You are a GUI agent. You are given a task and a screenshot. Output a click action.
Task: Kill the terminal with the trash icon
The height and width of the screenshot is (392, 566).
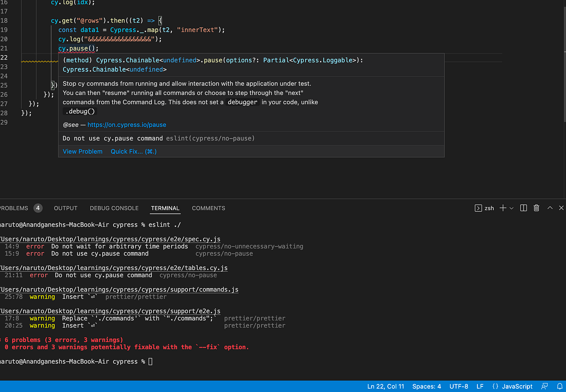coord(536,208)
